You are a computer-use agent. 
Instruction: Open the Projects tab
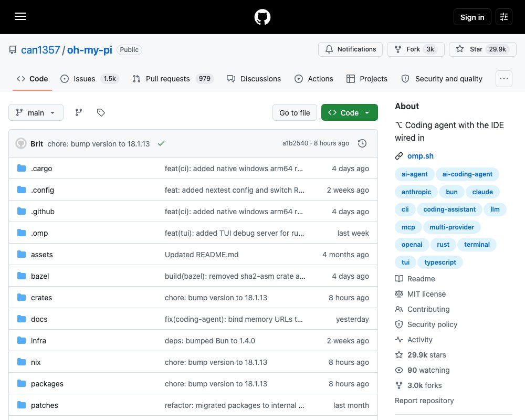click(366, 79)
